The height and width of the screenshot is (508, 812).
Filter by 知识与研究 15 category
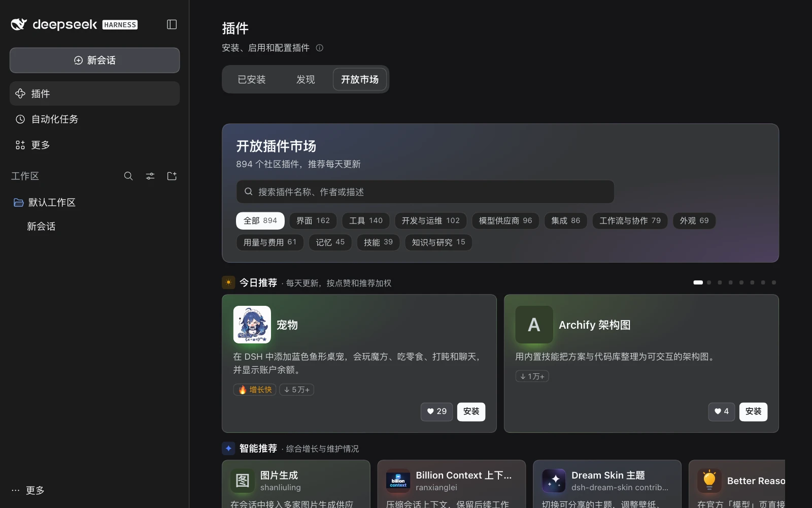[438, 242]
